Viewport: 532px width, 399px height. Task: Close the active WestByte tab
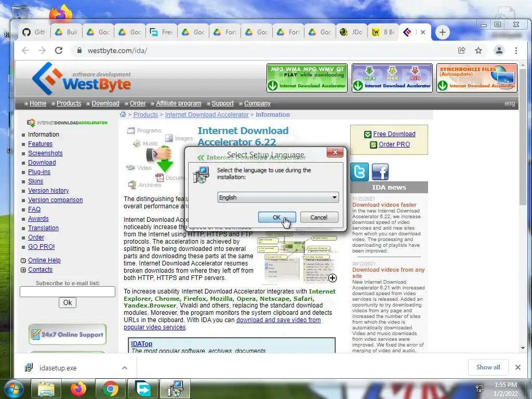[x=423, y=32]
